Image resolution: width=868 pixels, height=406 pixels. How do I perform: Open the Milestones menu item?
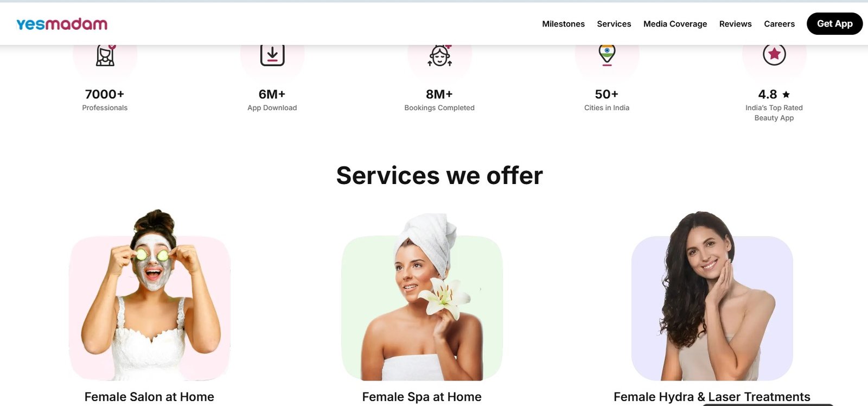click(563, 24)
